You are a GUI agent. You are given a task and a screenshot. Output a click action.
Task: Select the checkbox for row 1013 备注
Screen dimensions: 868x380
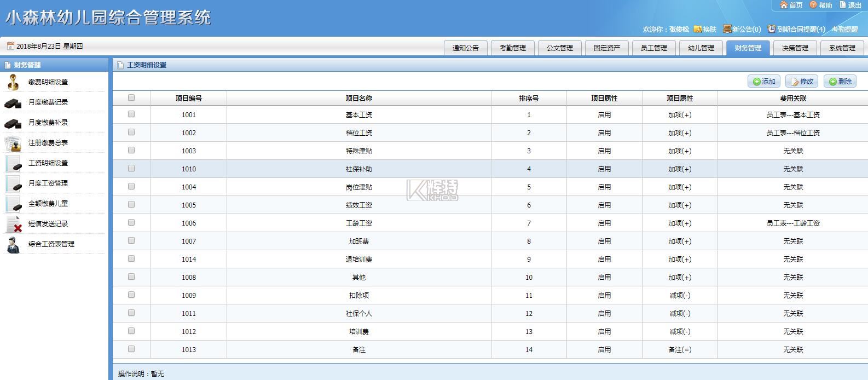click(131, 349)
